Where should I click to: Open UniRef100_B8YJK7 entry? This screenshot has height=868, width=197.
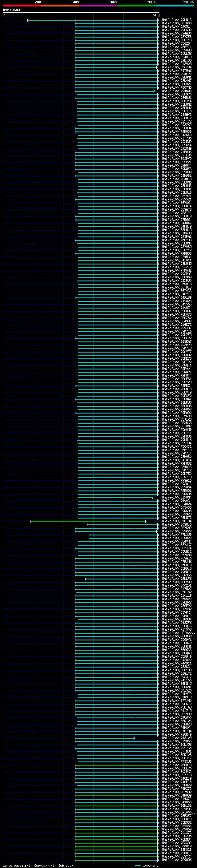tap(177, 545)
